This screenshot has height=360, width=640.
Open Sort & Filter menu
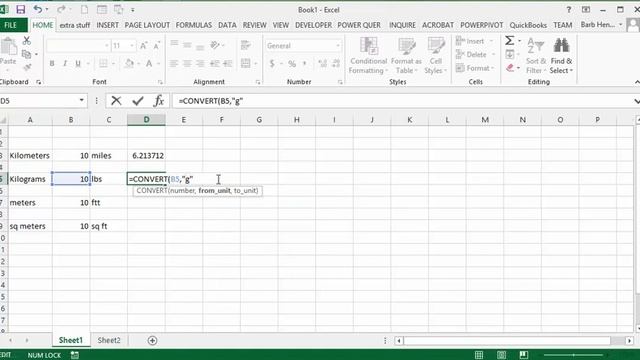536,56
